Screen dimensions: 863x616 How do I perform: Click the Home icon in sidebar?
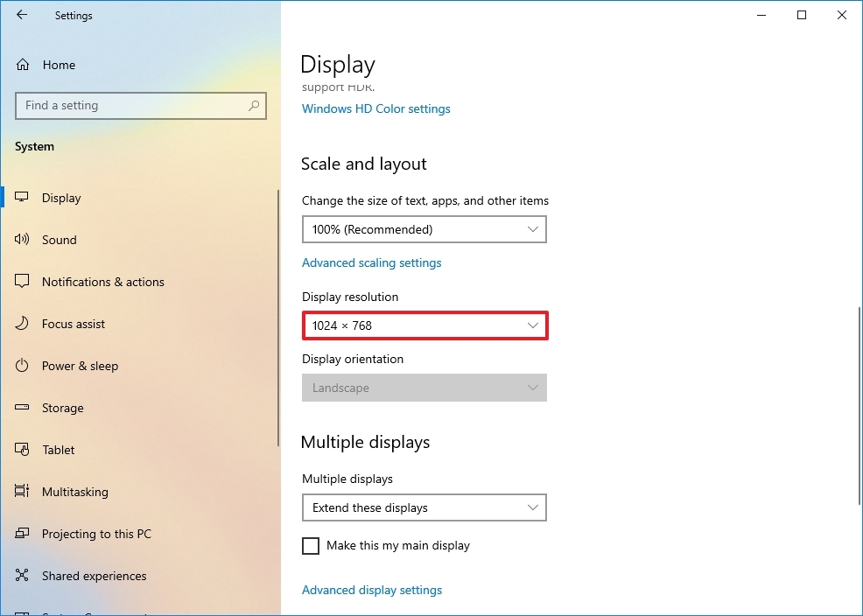pos(23,65)
